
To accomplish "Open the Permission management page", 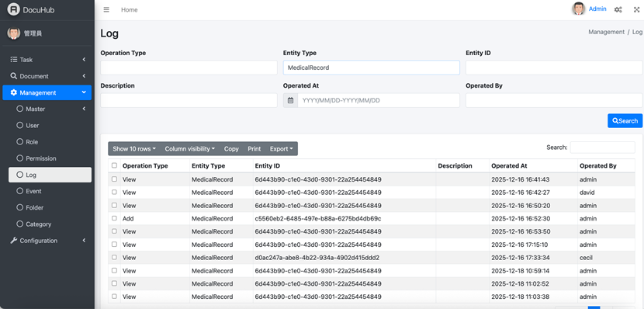I will pyautogui.click(x=50, y=158).
